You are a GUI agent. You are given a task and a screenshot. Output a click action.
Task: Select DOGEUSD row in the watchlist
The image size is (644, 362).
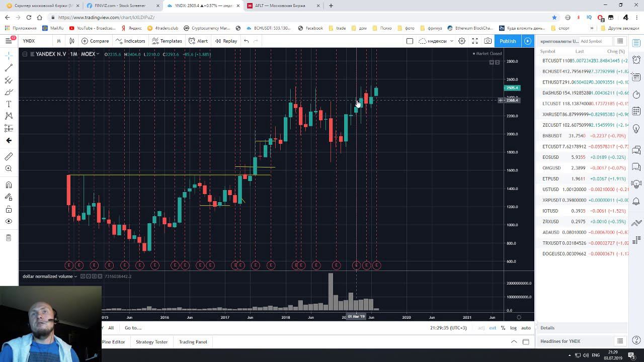584,253
